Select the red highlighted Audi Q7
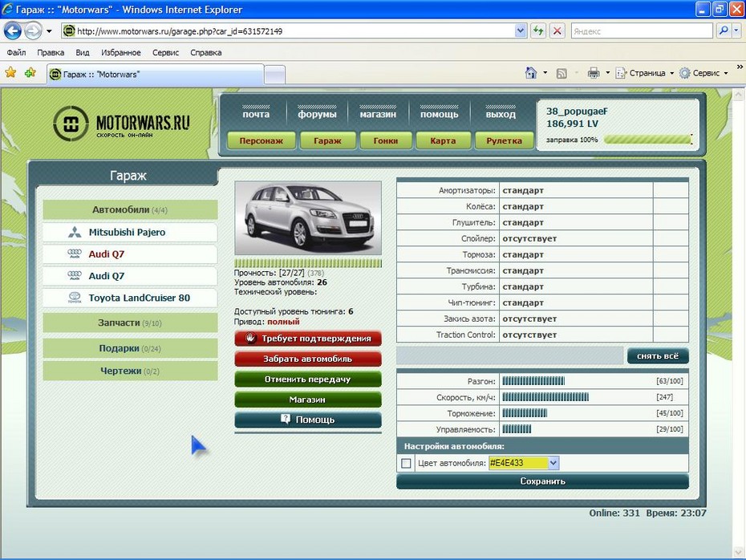Viewport: 746px width, 560px height. pyautogui.click(x=107, y=254)
